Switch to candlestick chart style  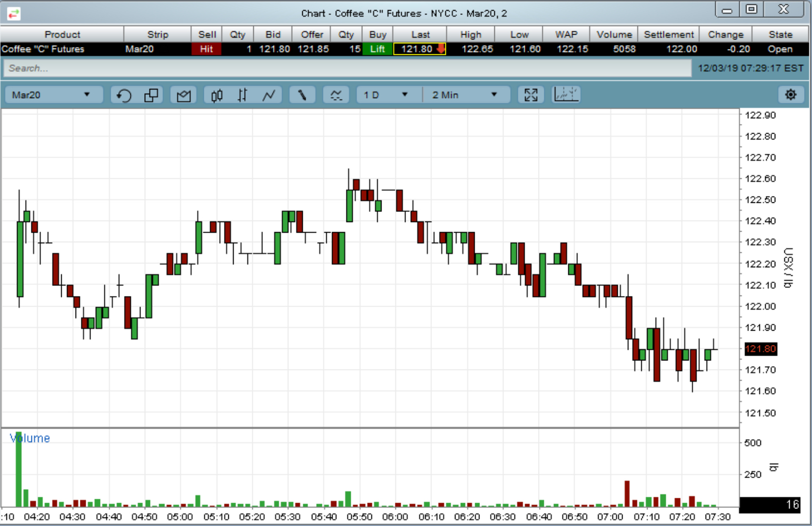217,95
